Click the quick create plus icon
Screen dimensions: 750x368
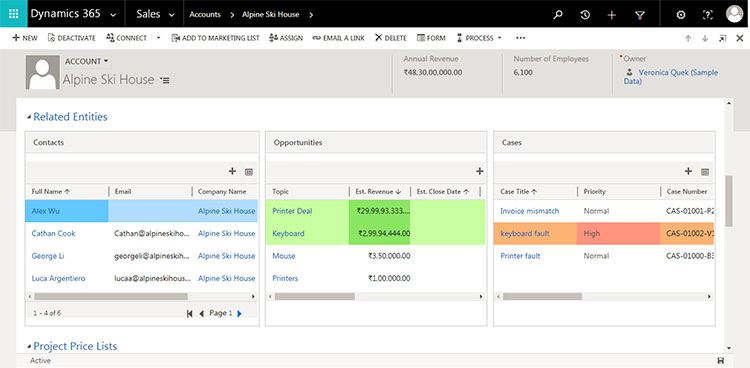coord(612,15)
